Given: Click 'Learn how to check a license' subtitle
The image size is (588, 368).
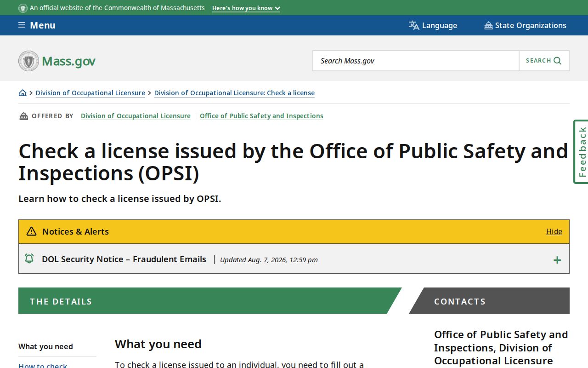Looking at the screenshot, I should 120,199.
